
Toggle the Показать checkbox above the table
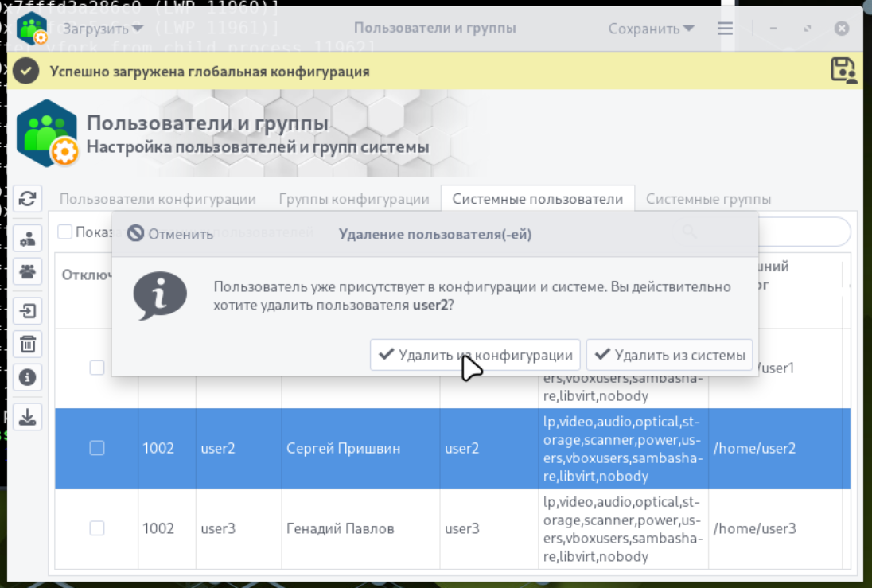pos(65,232)
